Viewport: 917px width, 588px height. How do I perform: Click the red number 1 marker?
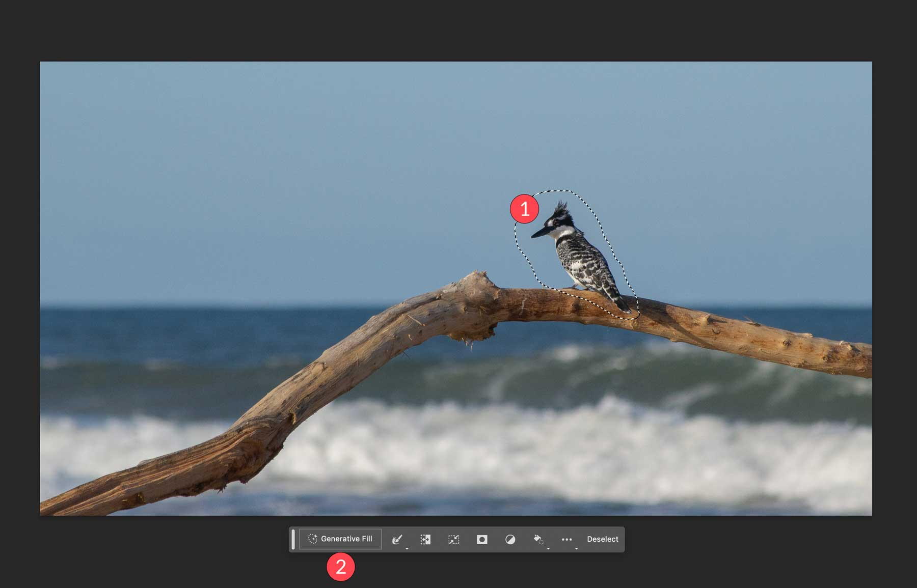click(x=524, y=209)
